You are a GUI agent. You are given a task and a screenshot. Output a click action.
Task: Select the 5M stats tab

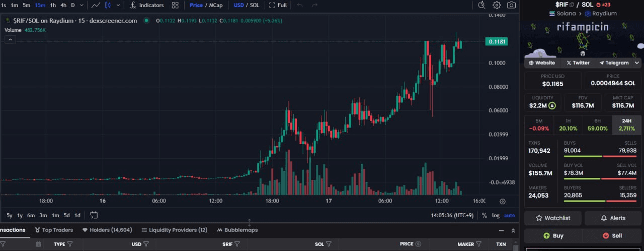(x=539, y=125)
